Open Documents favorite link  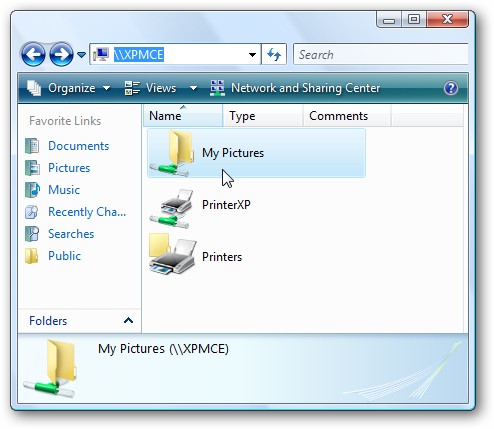(79, 146)
